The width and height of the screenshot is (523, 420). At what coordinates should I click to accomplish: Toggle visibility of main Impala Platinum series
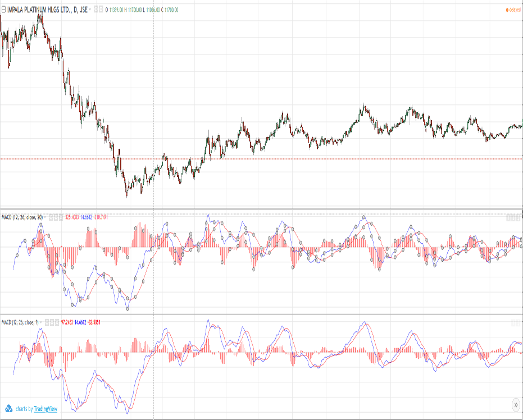coord(95,10)
